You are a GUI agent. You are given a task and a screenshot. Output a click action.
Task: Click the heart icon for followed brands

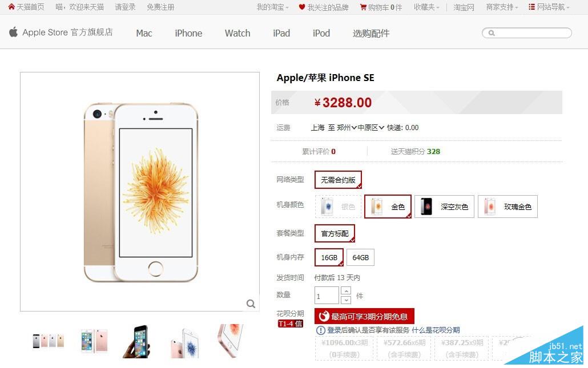[302, 7]
